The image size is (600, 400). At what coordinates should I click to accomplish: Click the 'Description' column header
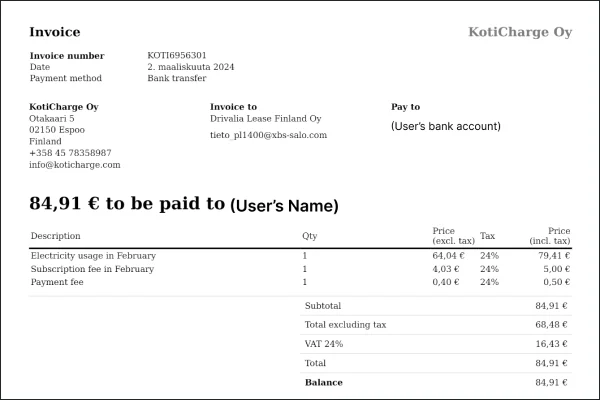(x=55, y=236)
